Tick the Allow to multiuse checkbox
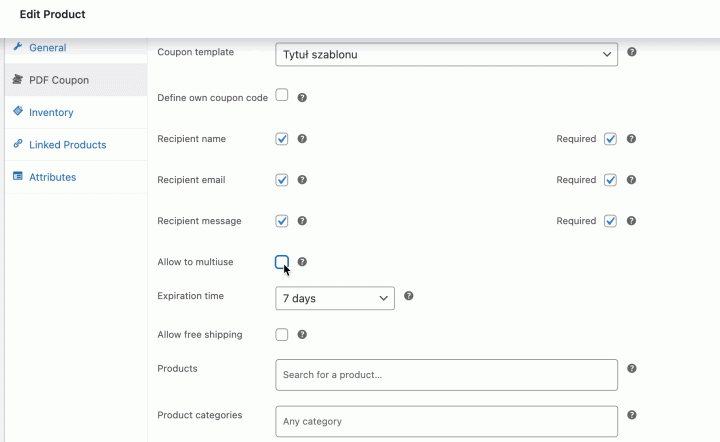720x442 pixels. 282,262
